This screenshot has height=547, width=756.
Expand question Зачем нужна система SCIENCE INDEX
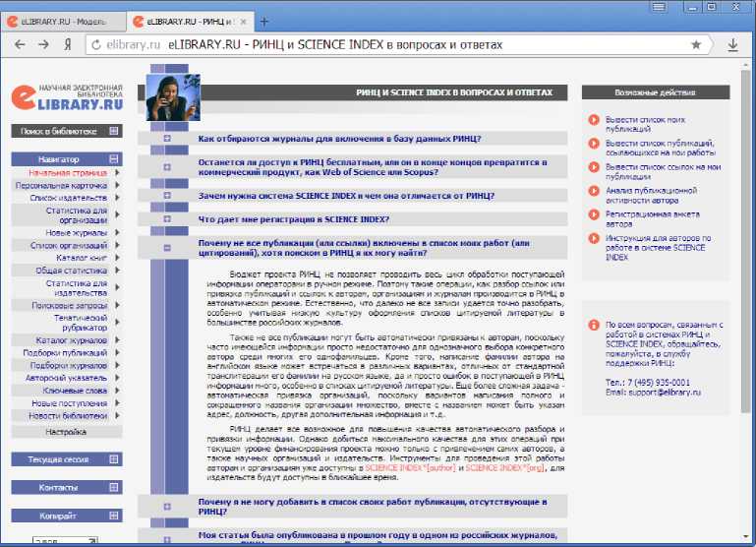tap(167, 196)
